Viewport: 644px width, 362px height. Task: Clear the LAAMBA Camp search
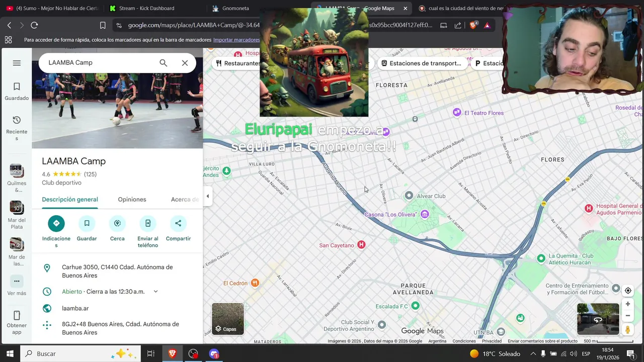pyautogui.click(x=185, y=63)
